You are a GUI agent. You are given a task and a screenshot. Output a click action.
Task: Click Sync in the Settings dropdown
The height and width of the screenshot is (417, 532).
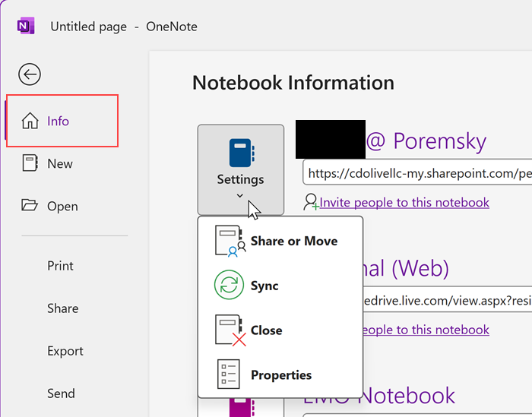[280, 285]
